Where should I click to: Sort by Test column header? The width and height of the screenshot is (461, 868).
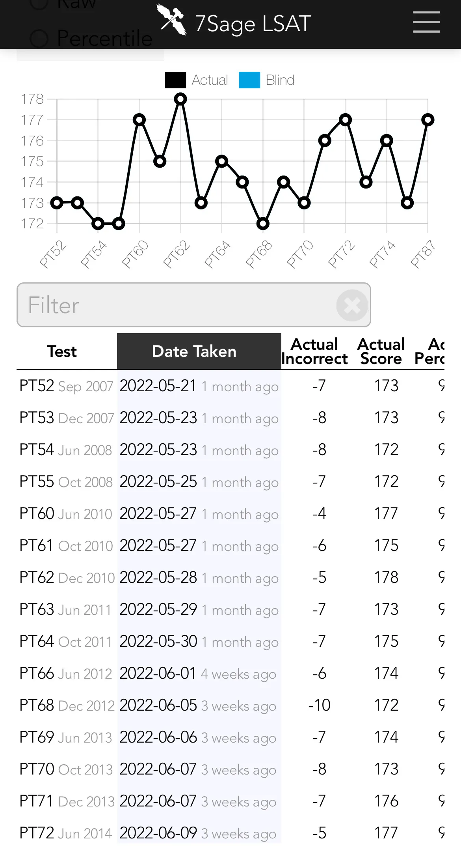(62, 351)
